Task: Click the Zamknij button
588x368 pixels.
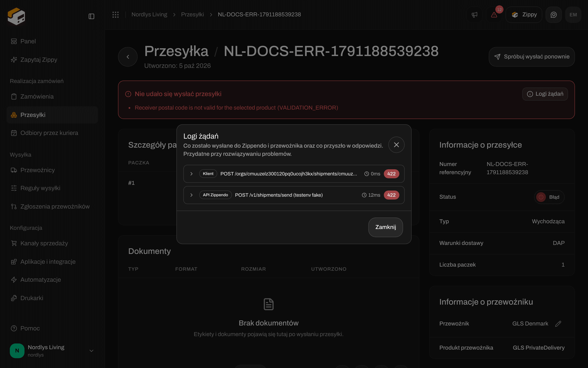Action: tap(385, 227)
